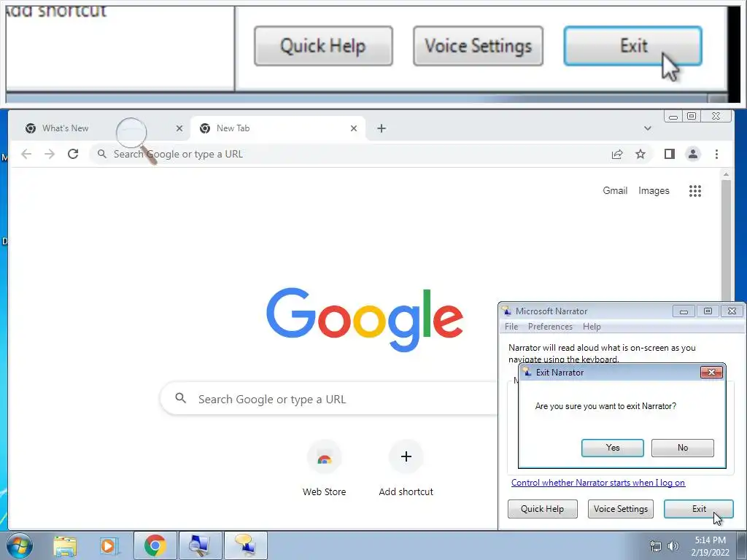
Task: Open the Windows Start button
Action: point(20,545)
